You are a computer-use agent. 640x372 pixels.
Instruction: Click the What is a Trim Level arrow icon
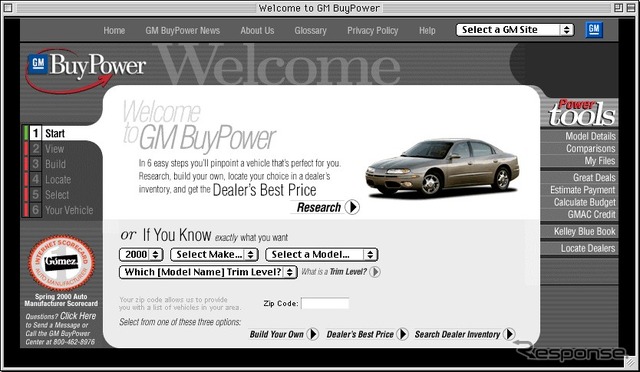[375, 272]
